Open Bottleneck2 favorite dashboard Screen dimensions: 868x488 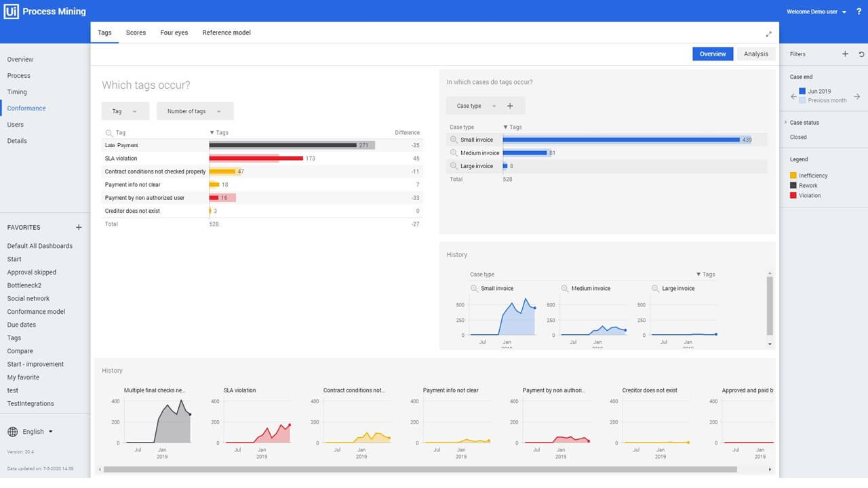click(x=24, y=285)
